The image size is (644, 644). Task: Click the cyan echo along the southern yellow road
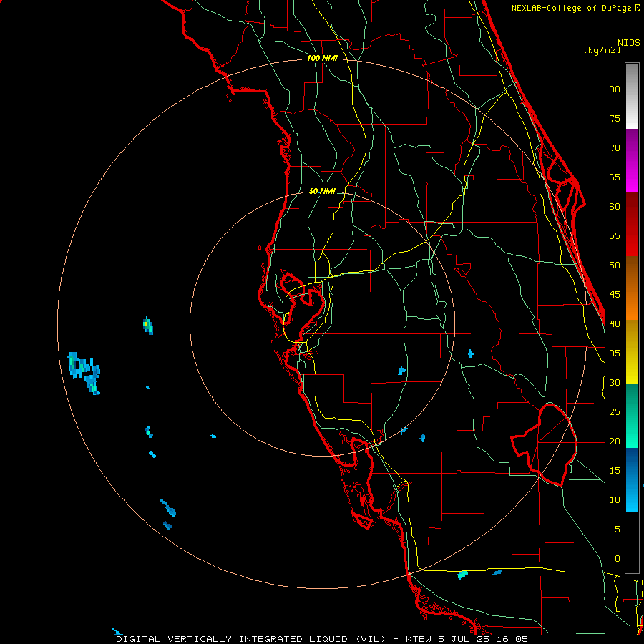(x=462, y=574)
